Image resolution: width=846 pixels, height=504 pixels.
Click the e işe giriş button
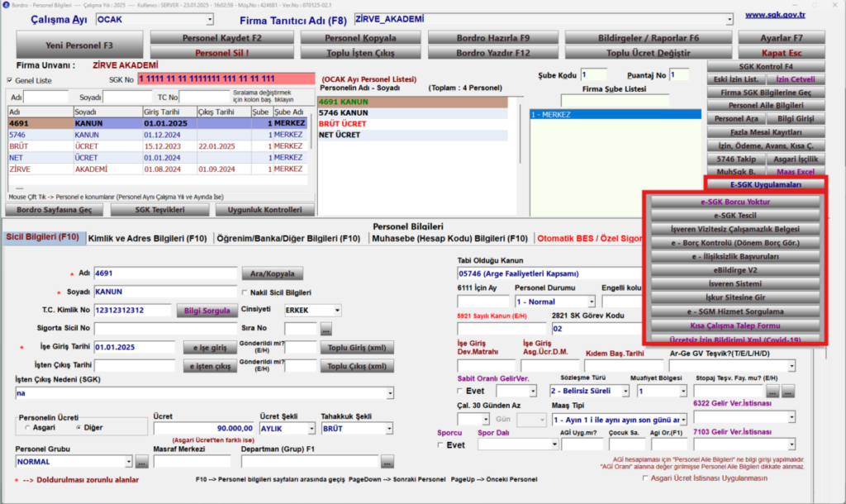tap(210, 348)
